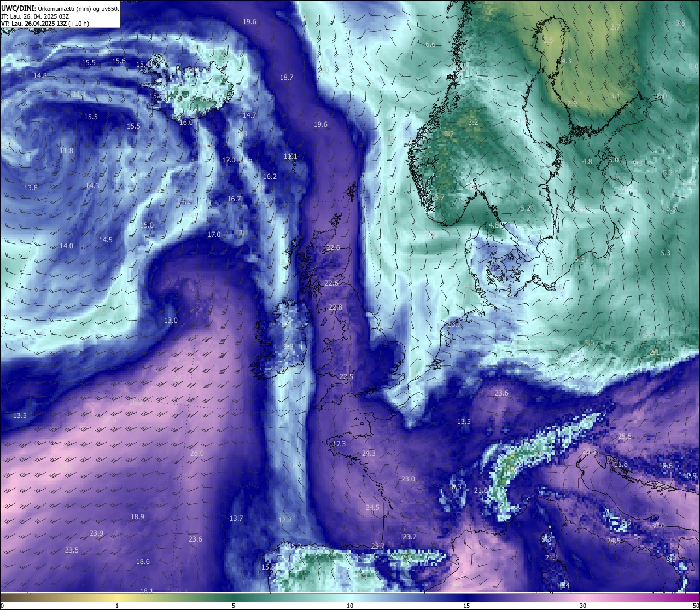Select the 23.9 value label
This screenshot has width=700, height=610.
96,533
